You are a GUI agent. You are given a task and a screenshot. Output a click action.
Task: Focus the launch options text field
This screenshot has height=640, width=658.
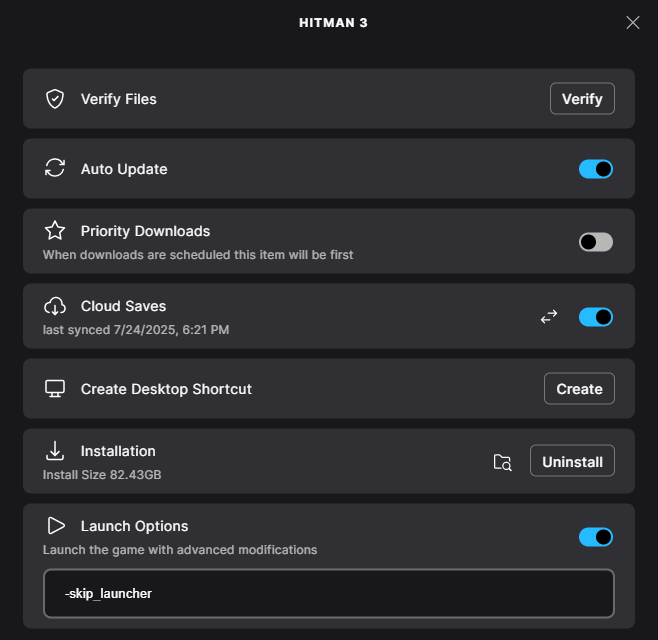pos(329,594)
